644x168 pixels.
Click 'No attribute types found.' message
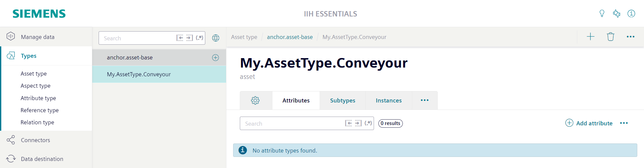(285, 151)
